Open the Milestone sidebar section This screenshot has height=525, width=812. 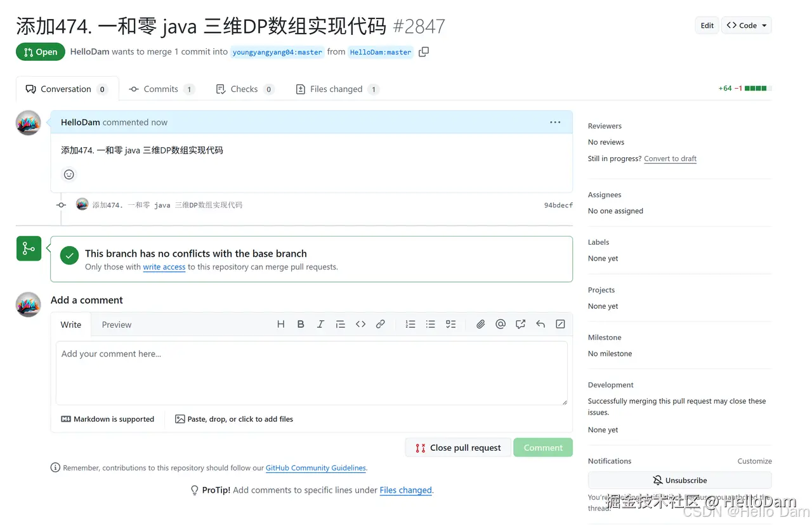tap(605, 337)
